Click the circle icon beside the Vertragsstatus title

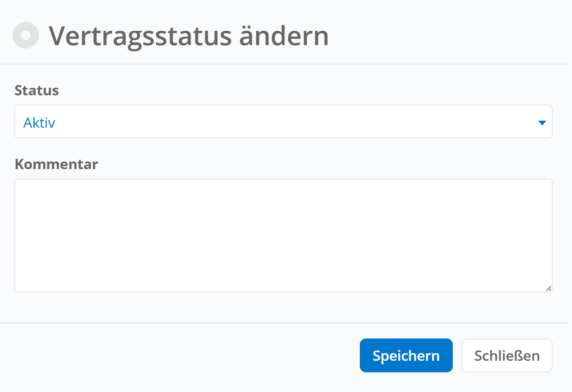(x=26, y=35)
